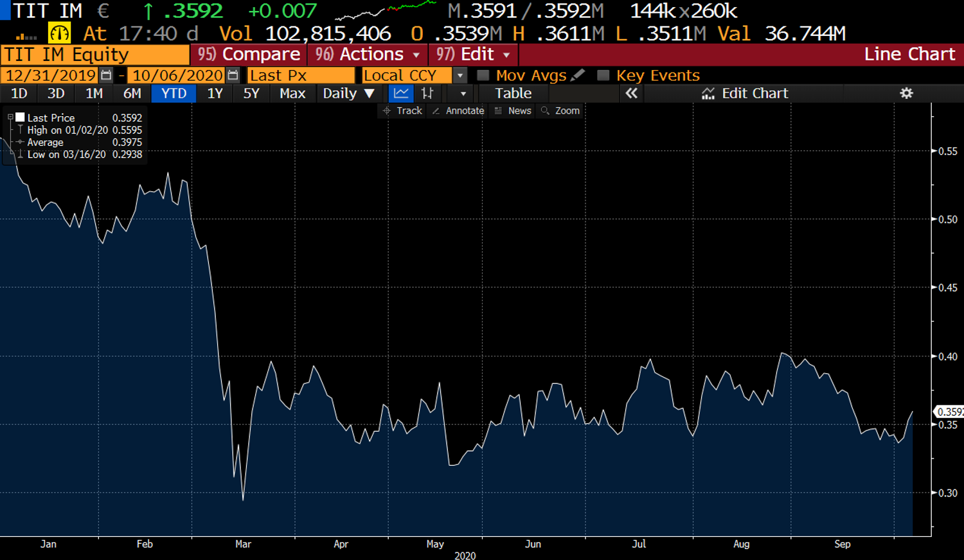Open the chart settings gear icon
The height and width of the screenshot is (560, 964).
(x=906, y=93)
